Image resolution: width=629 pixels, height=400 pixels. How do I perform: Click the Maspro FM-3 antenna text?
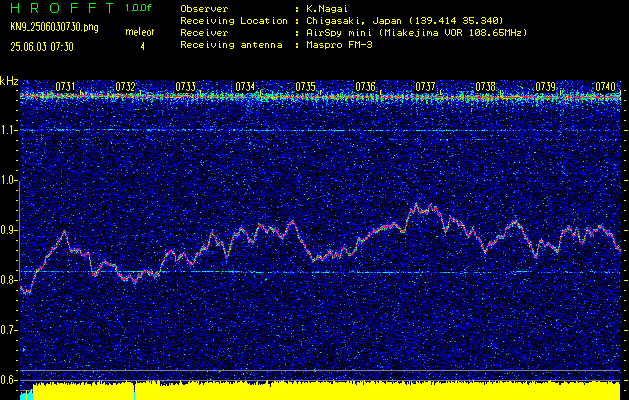[x=339, y=45]
